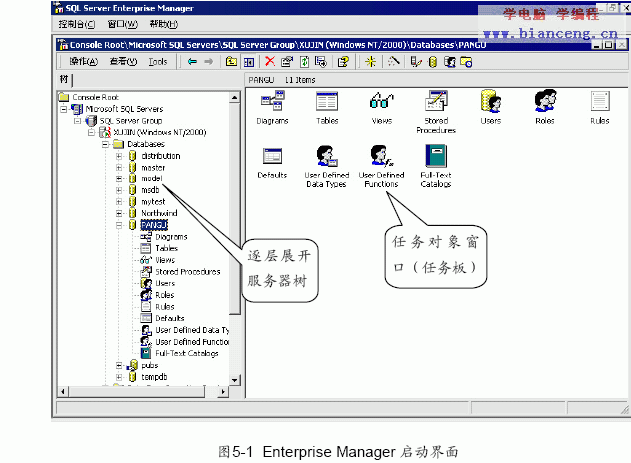
Task: Collapse the SQL Server Group node
Action: [78, 121]
